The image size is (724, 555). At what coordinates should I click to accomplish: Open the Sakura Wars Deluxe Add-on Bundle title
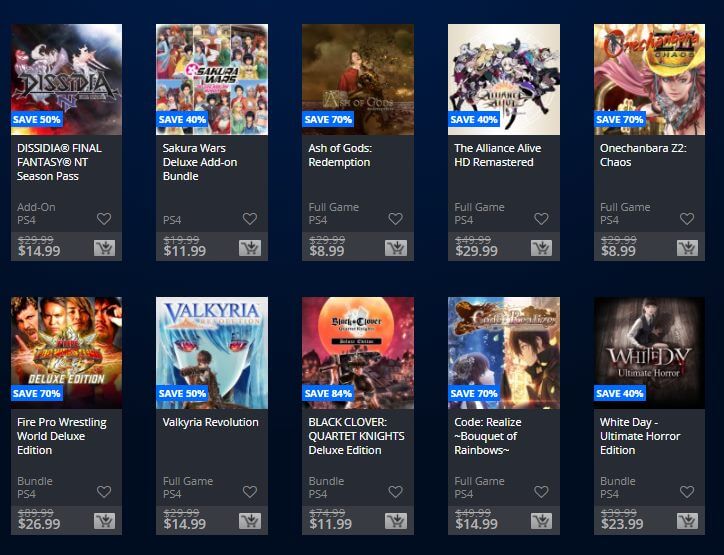[x=200, y=162]
